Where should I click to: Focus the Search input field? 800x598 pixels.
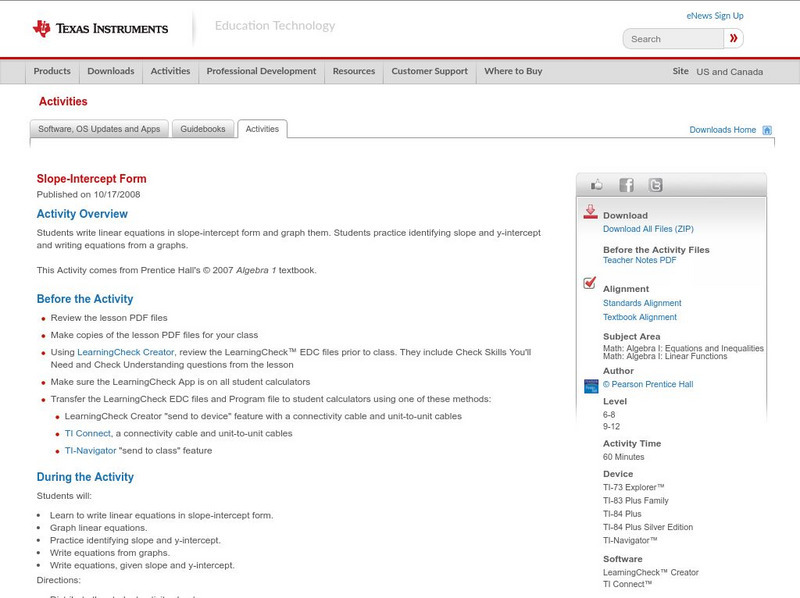tap(670, 39)
